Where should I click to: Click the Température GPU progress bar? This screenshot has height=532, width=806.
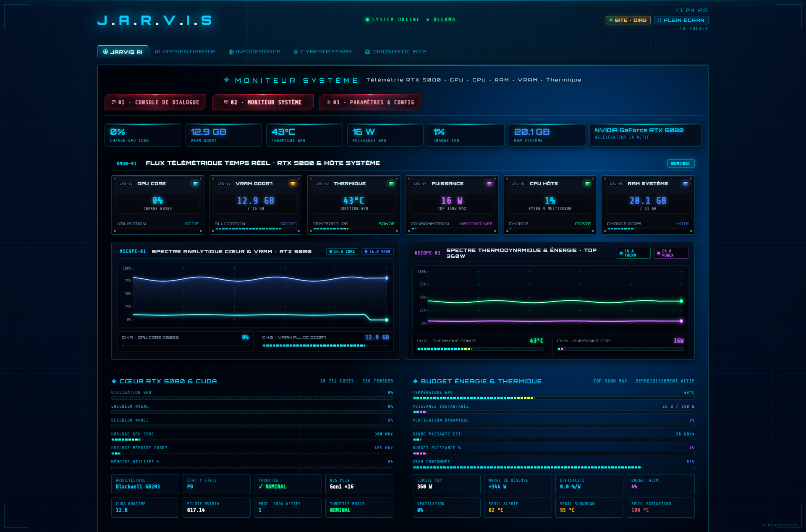553,398
